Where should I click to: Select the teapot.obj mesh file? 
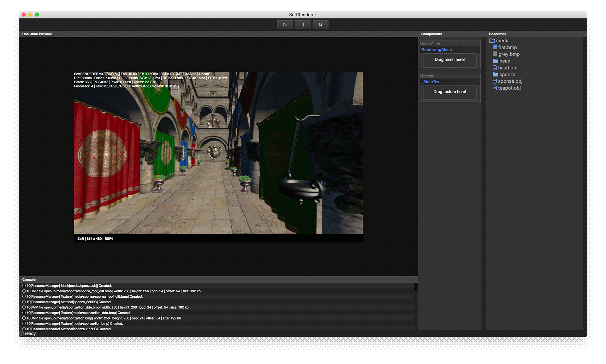point(509,88)
